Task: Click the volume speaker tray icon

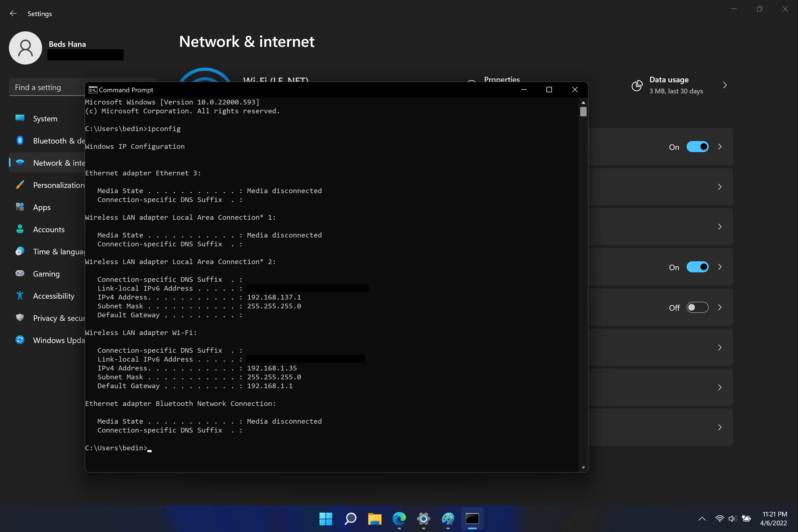Action: (x=732, y=518)
